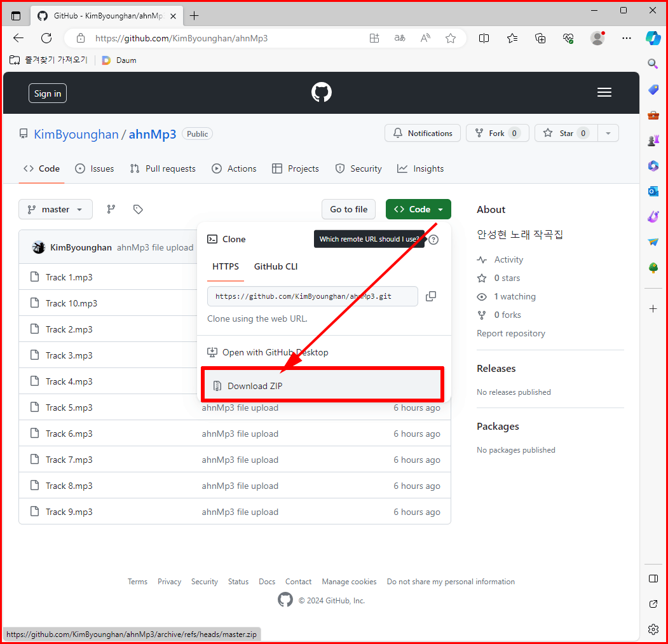The width and height of the screenshot is (668, 644).
Task: Click 1 watching link
Action: 515,297
